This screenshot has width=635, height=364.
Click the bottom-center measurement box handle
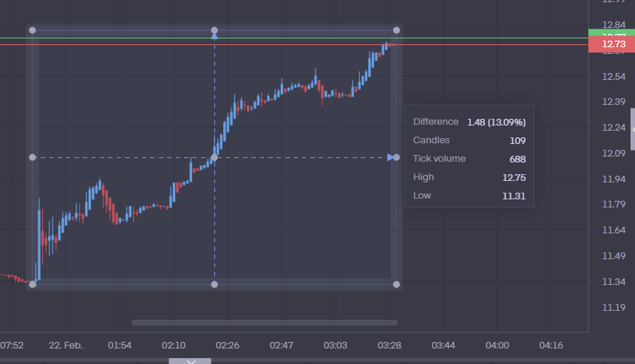214,284
